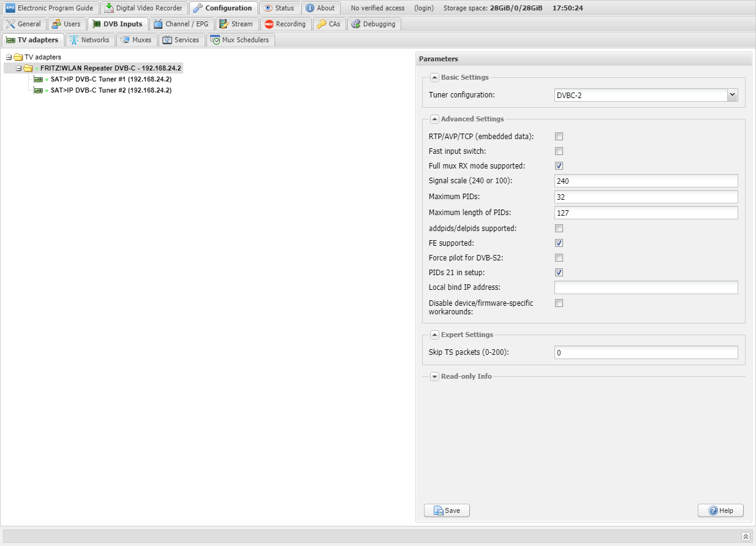Click the Electronic Program Guide EPG icon

coord(10,8)
